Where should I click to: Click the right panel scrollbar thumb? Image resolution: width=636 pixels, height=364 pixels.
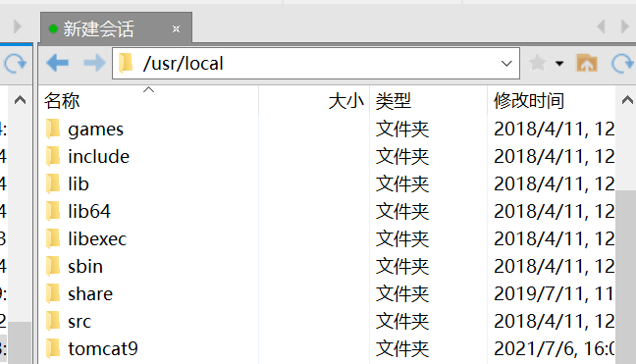pyautogui.click(x=625, y=277)
